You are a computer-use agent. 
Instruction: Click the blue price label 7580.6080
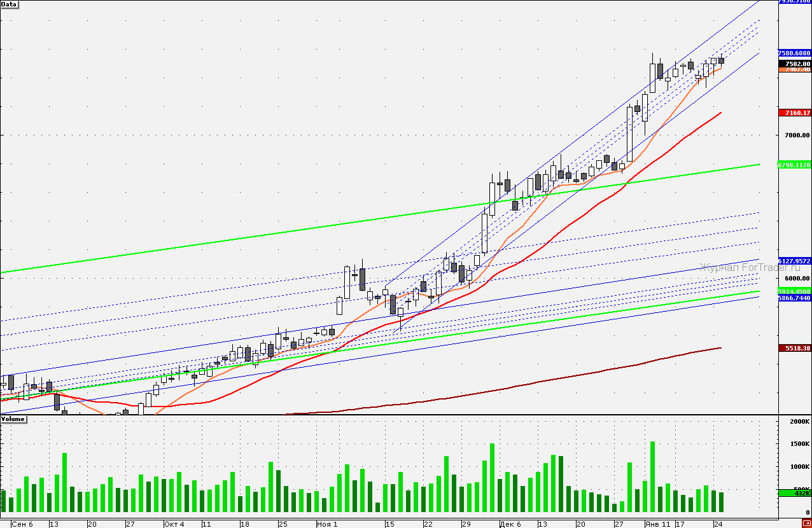click(x=795, y=53)
